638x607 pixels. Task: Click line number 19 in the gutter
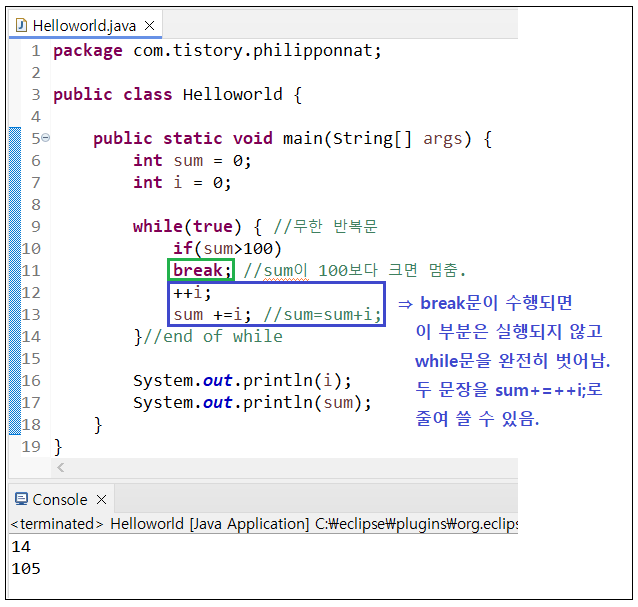click(x=31, y=446)
